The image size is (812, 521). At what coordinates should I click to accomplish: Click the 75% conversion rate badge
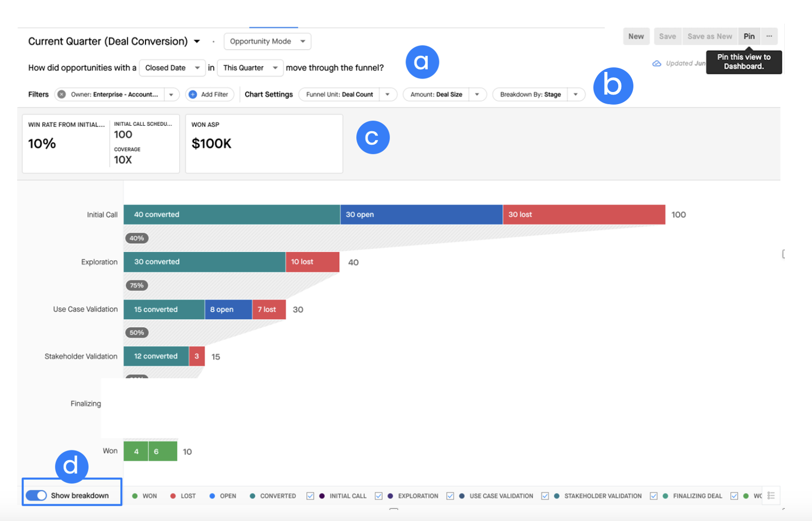click(137, 286)
